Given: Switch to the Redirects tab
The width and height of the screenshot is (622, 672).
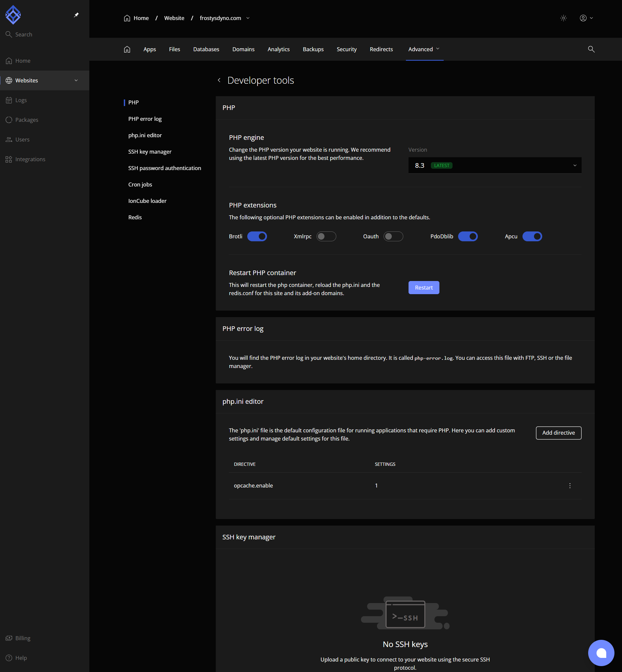Looking at the screenshot, I should (381, 49).
